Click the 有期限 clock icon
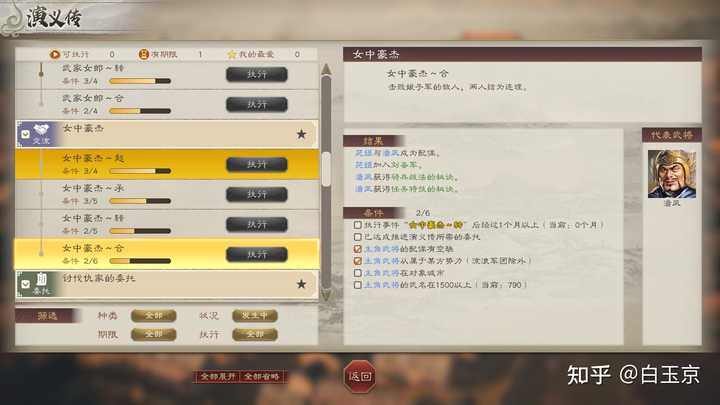This screenshot has height=405, width=720. [143, 54]
